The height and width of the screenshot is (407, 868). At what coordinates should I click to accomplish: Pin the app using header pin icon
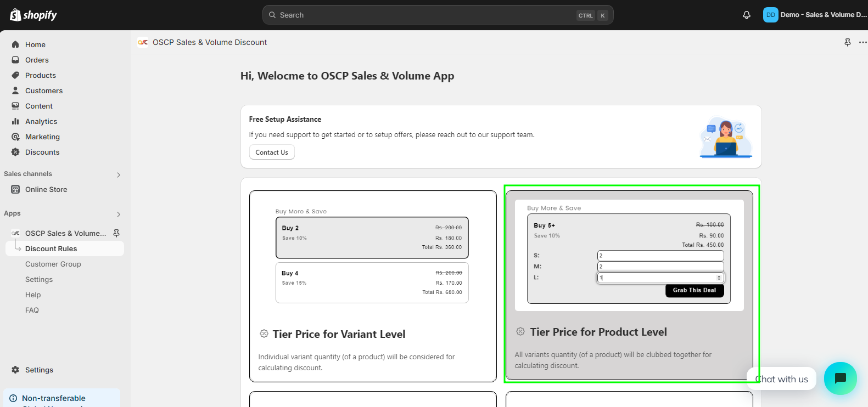tap(847, 42)
